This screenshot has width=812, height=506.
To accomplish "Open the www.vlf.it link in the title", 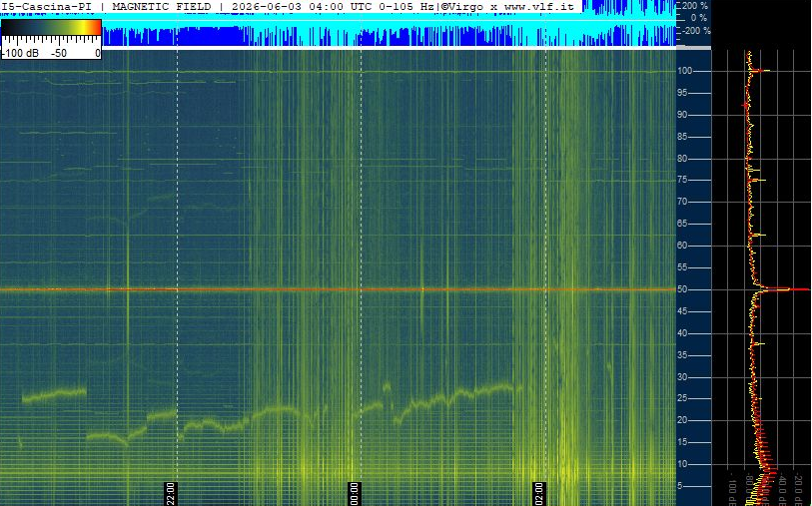I will coord(538,7).
